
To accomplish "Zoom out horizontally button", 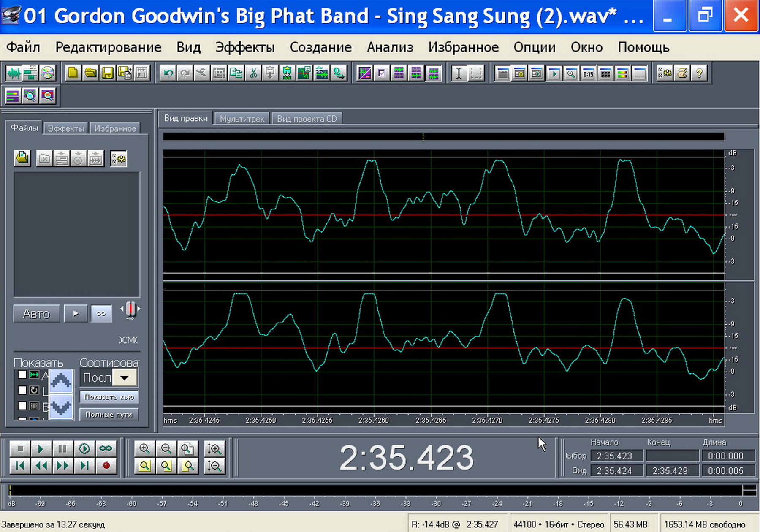I will (x=166, y=449).
